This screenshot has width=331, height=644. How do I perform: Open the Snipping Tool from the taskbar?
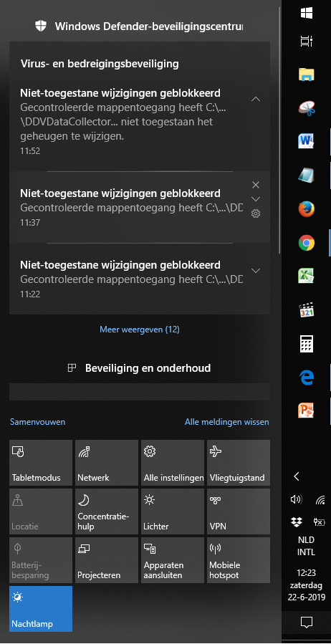pyautogui.click(x=307, y=108)
